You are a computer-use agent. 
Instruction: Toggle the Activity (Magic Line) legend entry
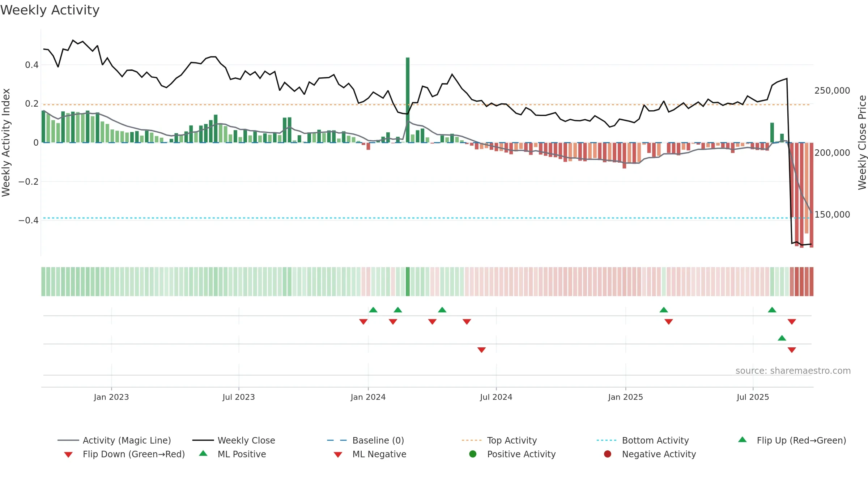pyautogui.click(x=114, y=440)
